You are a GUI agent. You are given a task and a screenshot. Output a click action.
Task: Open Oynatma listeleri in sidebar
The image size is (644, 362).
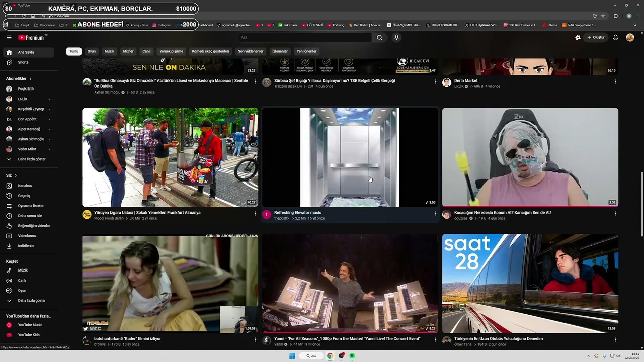pos(29,206)
